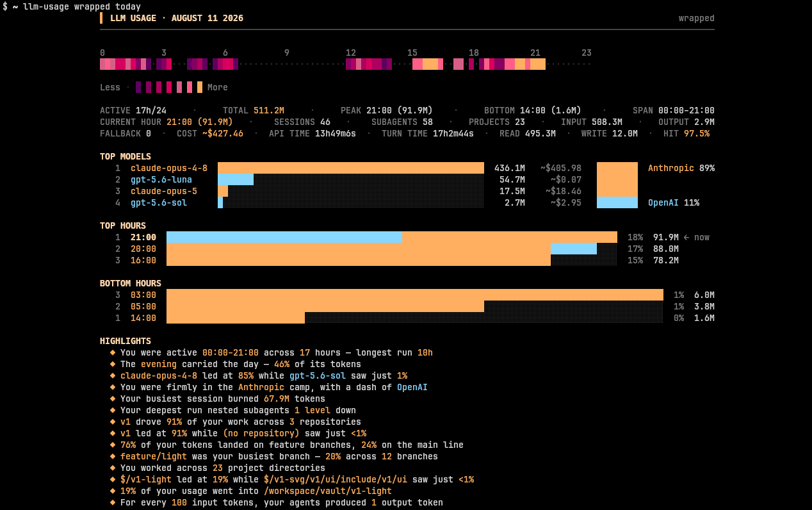Click the BOTTOM HOURS section heading
The height and width of the screenshot is (510, 812).
click(131, 284)
